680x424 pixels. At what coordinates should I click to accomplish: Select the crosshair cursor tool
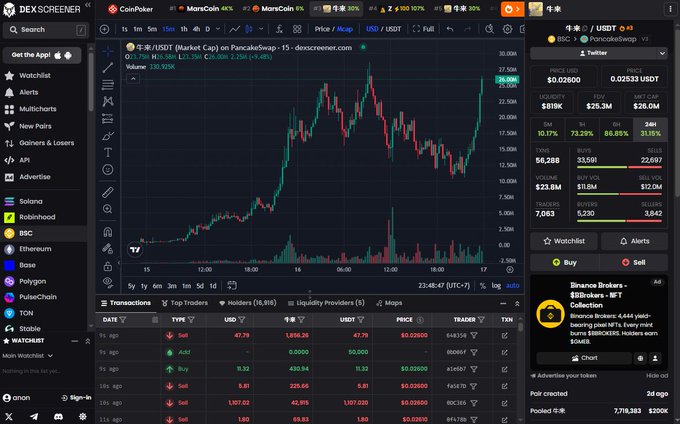click(108, 51)
